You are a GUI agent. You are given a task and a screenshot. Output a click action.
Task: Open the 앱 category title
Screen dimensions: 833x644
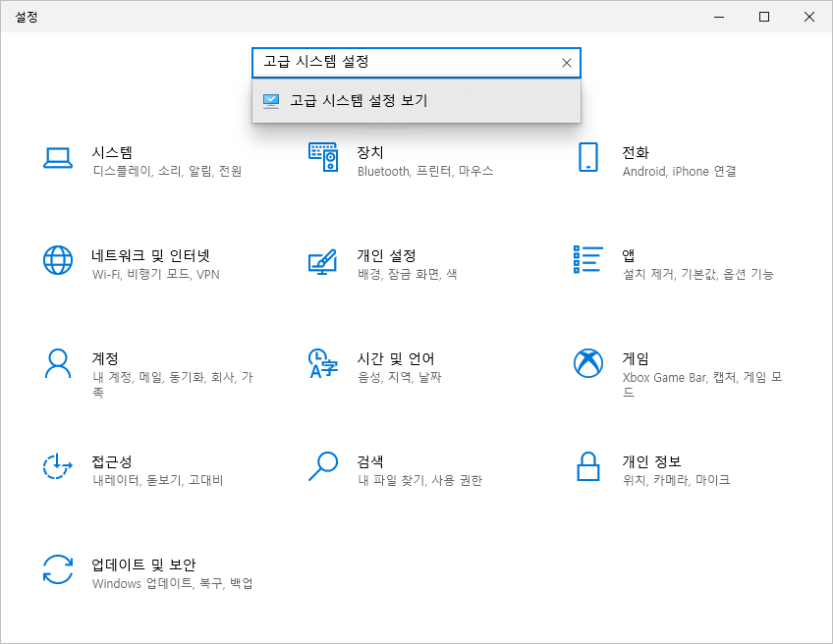click(629, 256)
